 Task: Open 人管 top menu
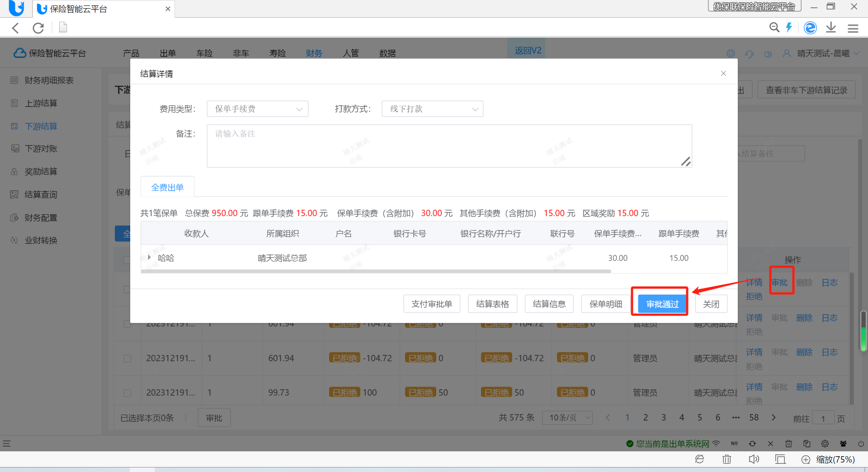click(x=351, y=53)
